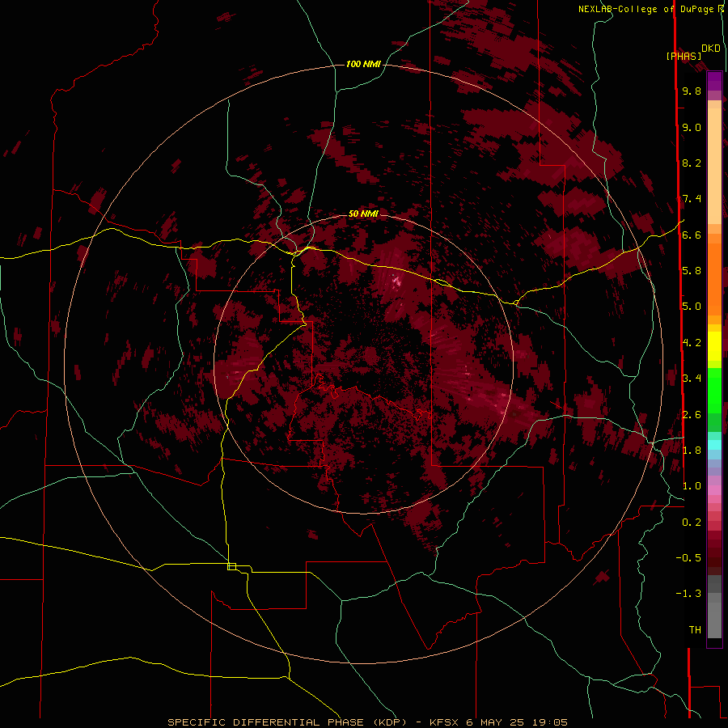728x728 pixels.
Task: Pick the yellow segment of the color bar
Action: (714, 346)
